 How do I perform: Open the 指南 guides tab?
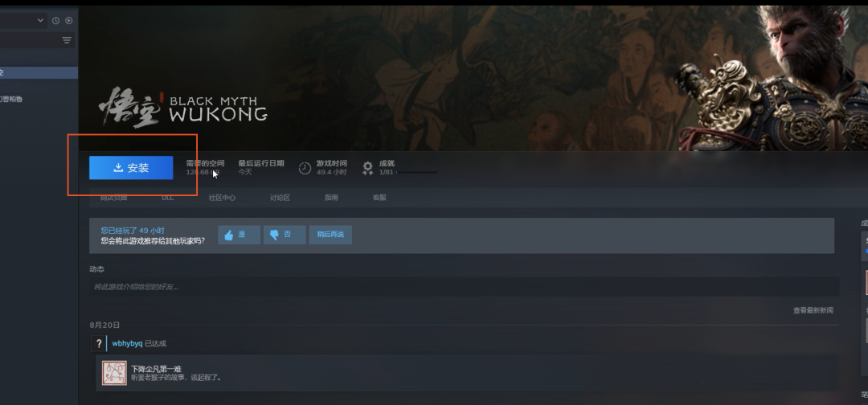pos(332,198)
